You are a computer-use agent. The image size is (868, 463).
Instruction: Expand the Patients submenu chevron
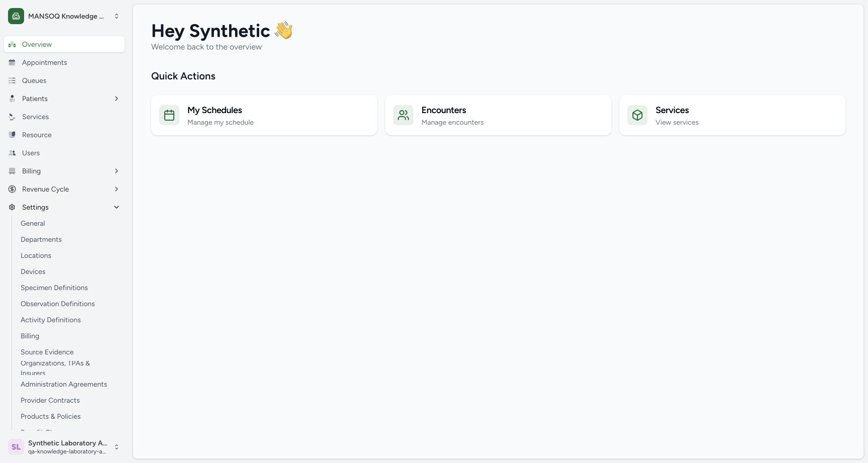click(x=117, y=99)
